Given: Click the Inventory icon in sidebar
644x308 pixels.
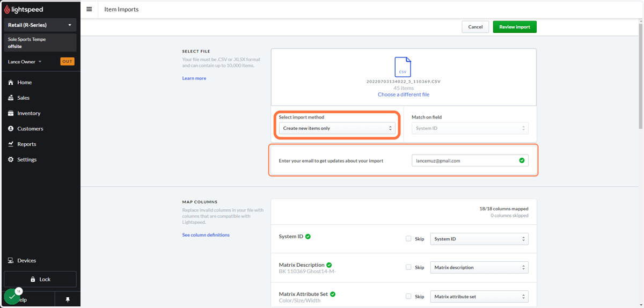Looking at the screenshot, I should (11, 113).
